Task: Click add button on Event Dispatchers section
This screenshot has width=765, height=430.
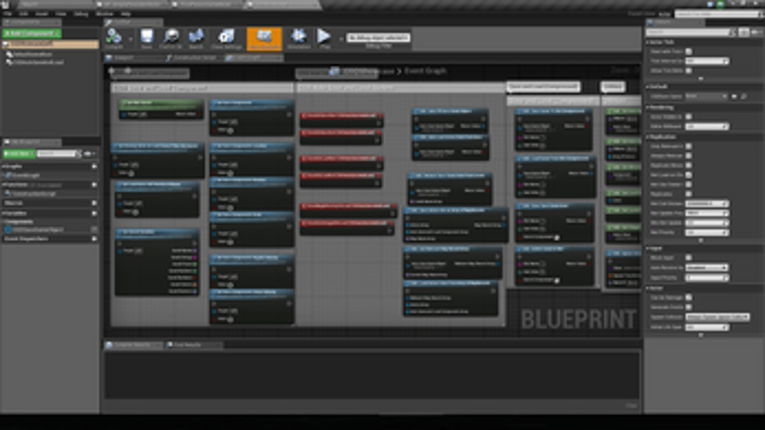Action: (x=94, y=239)
